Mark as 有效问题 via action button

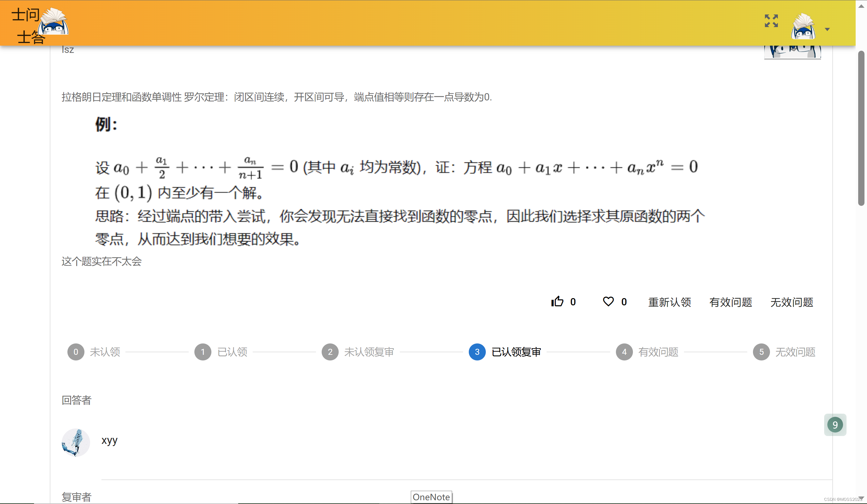(730, 302)
